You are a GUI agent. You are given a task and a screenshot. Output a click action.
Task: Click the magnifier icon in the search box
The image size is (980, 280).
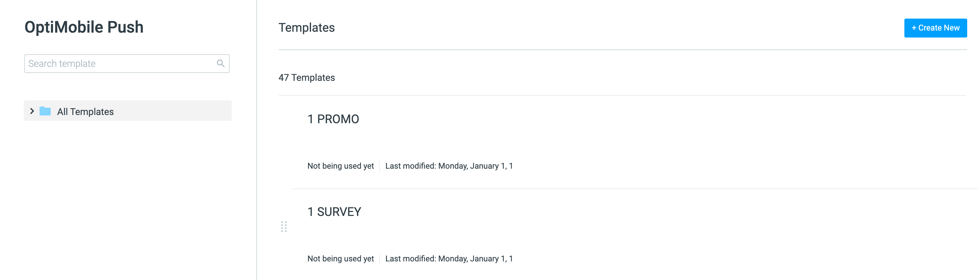tap(220, 63)
